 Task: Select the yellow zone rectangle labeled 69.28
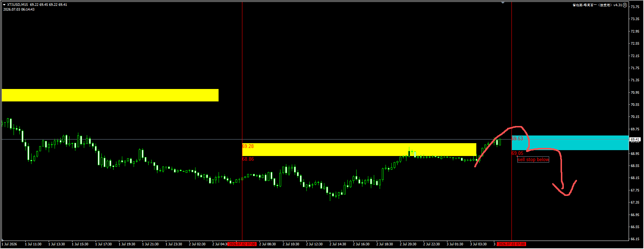pyautogui.click(x=359, y=149)
